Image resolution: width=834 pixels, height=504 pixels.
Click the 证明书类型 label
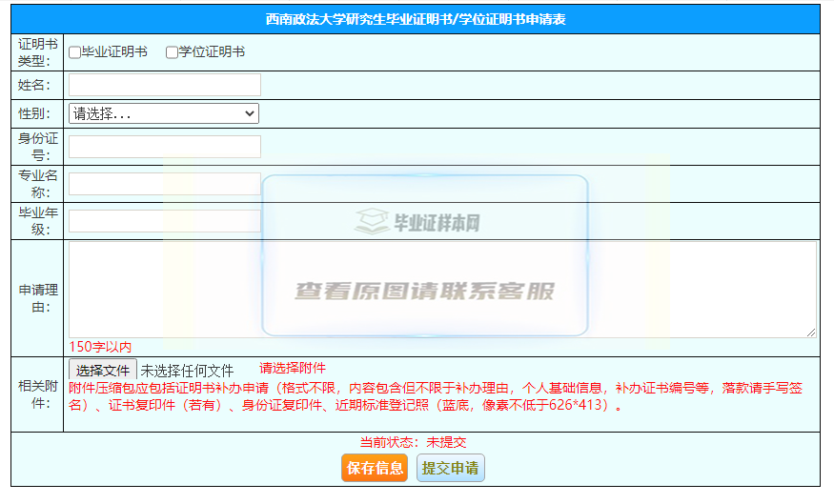click(x=37, y=52)
